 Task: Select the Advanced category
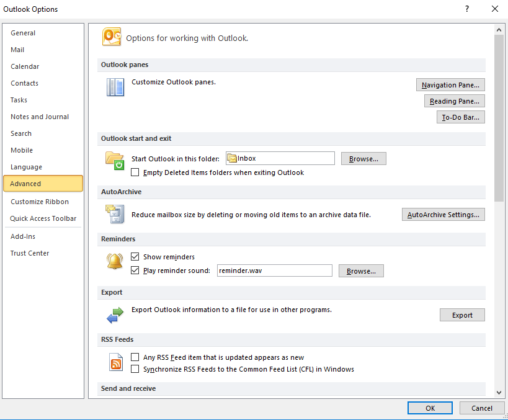pyautogui.click(x=43, y=184)
